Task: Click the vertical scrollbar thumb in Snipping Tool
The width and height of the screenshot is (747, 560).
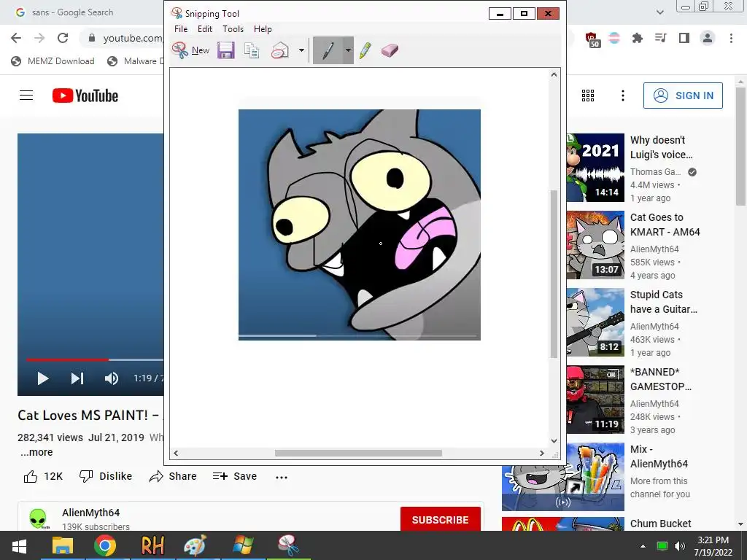Action: 554,274
